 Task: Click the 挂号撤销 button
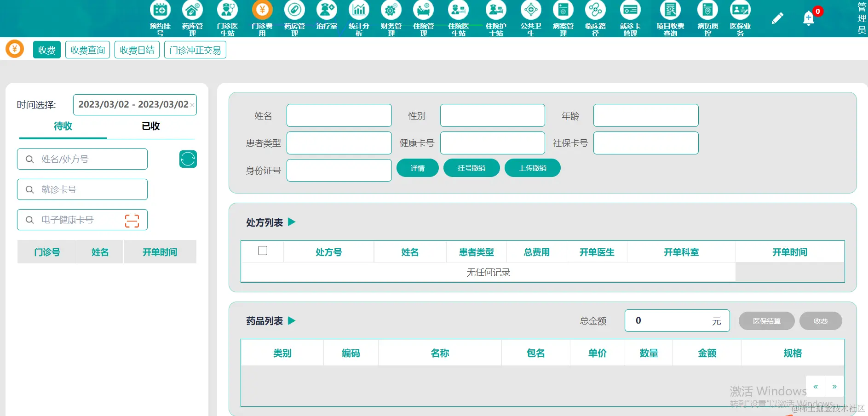click(x=471, y=168)
